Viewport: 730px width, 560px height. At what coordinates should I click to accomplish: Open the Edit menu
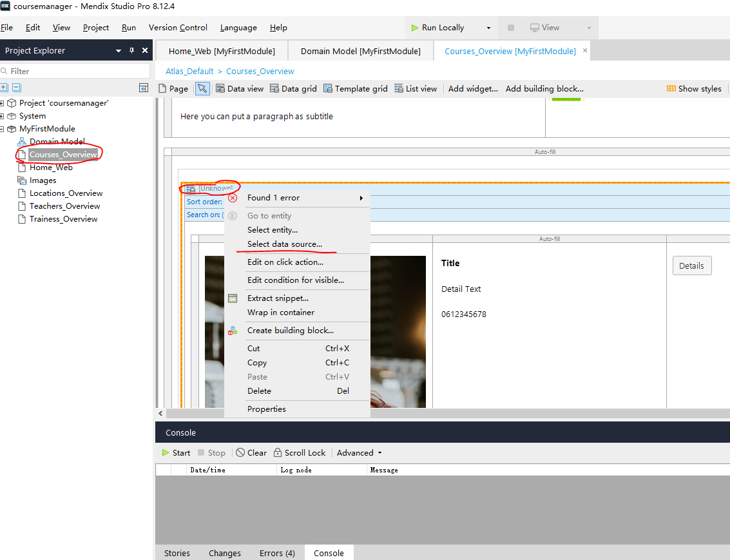coord(33,28)
